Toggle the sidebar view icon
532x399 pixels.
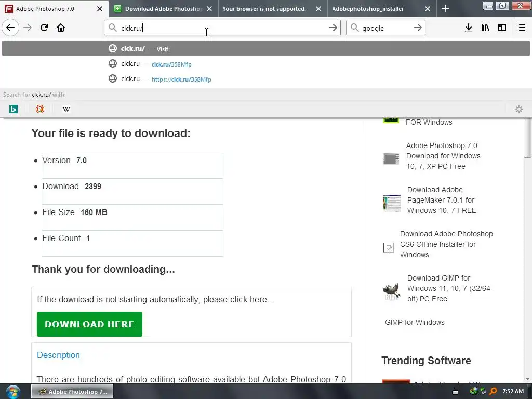pyautogui.click(x=502, y=28)
